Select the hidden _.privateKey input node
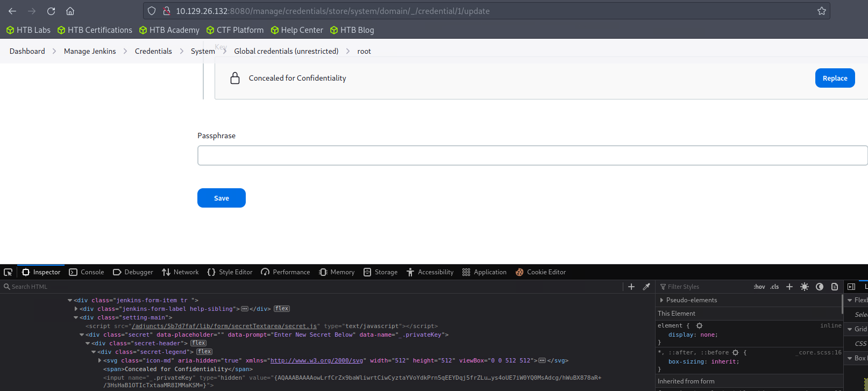 pos(352,381)
